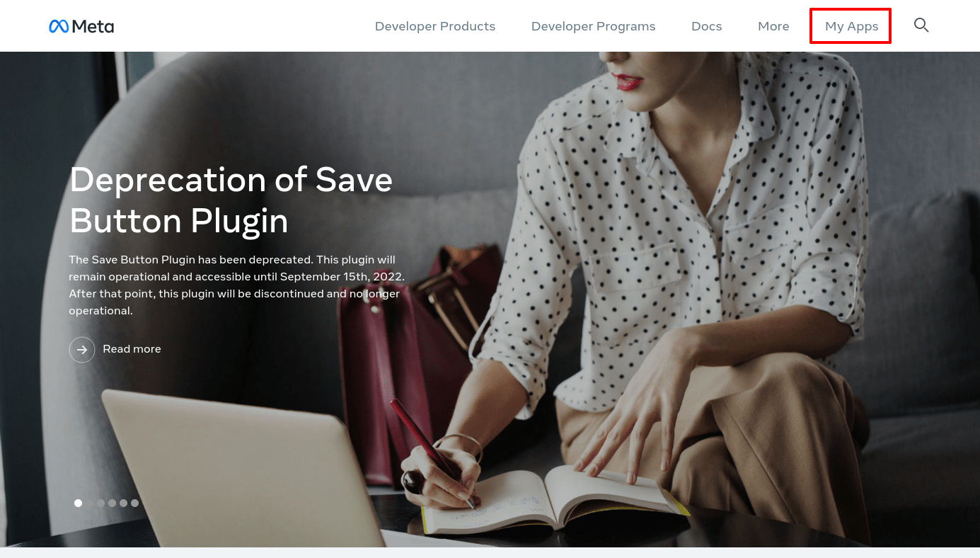The width and height of the screenshot is (980, 558).
Task: Expand the Developer Programs menu
Action: pyautogui.click(x=594, y=26)
